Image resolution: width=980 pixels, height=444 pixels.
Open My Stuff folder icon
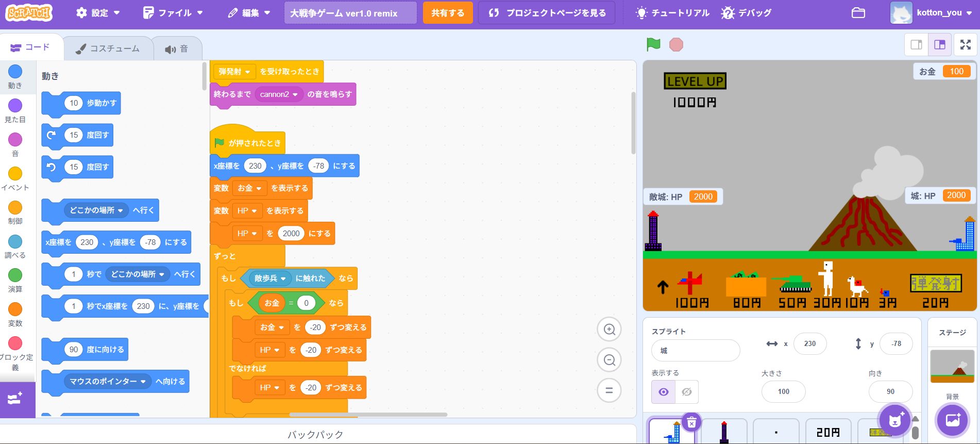(858, 13)
